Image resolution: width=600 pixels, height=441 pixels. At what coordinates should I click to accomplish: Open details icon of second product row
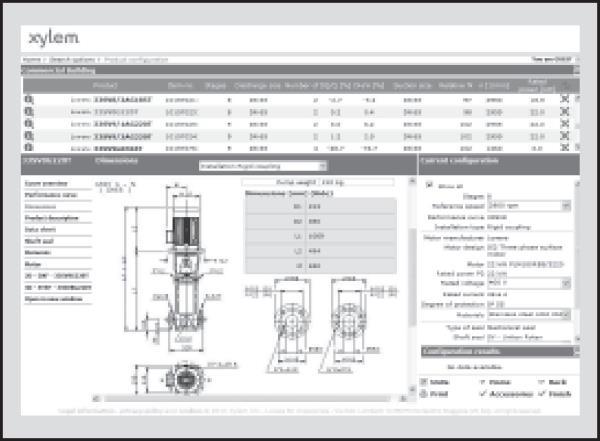pyautogui.click(x=29, y=112)
